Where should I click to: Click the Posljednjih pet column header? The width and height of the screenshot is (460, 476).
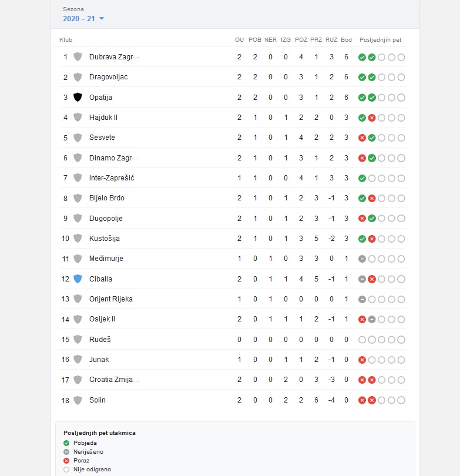pyautogui.click(x=381, y=40)
